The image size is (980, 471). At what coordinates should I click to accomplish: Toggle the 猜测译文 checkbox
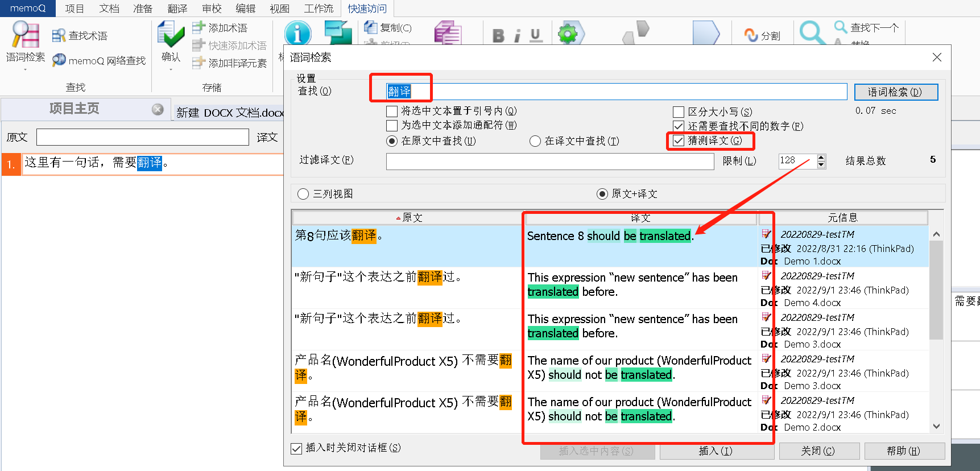[679, 141]
